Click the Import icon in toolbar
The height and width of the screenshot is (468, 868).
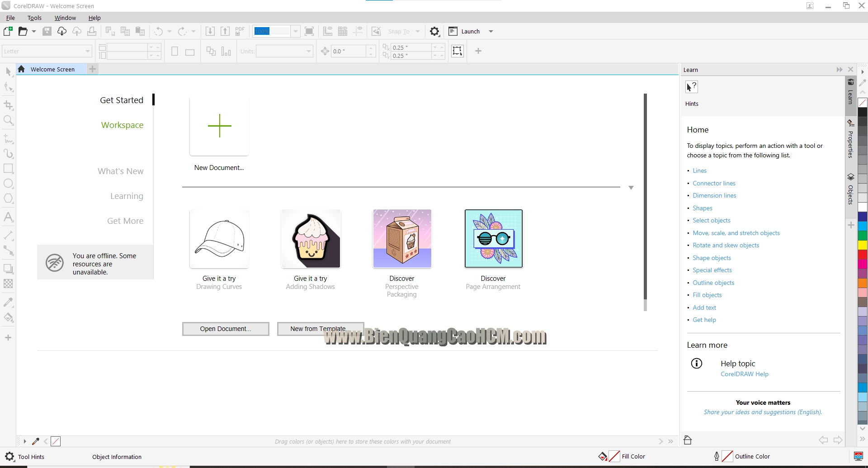tap(210, 31)
